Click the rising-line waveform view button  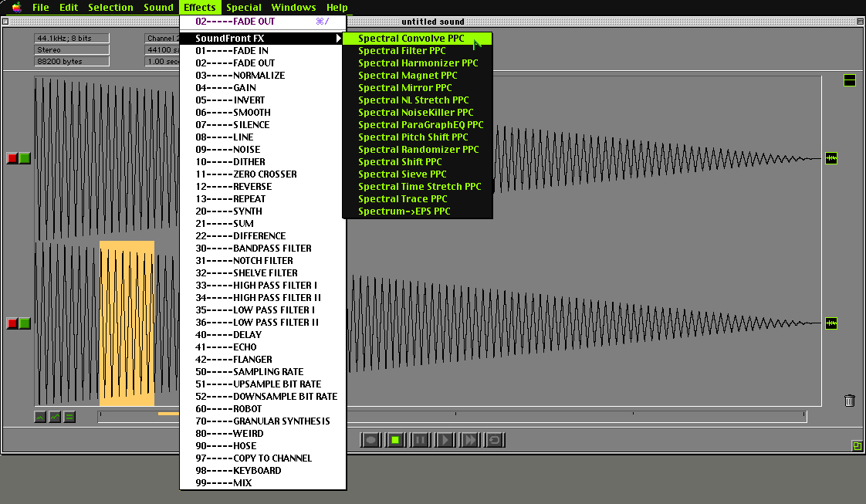point(55,417)
